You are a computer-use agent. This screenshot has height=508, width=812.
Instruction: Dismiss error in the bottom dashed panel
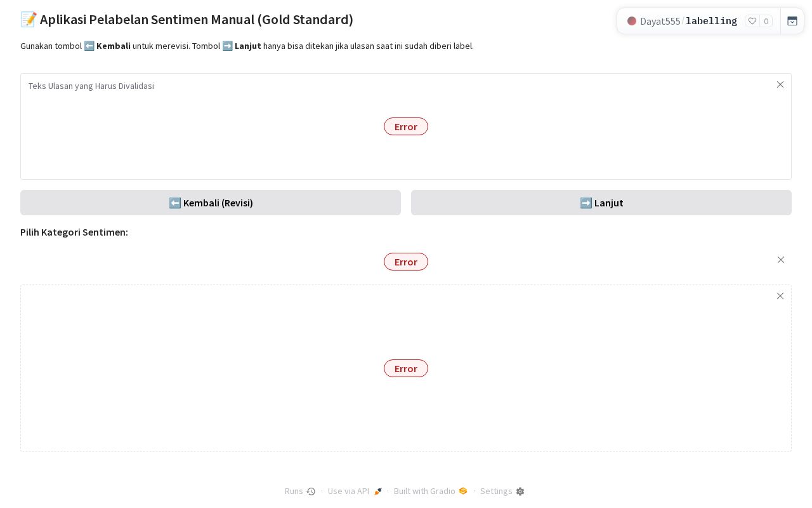tap(780, 296)
